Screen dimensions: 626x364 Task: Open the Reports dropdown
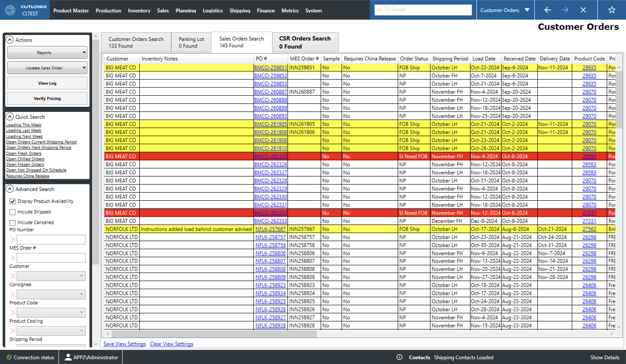(47, 52)
